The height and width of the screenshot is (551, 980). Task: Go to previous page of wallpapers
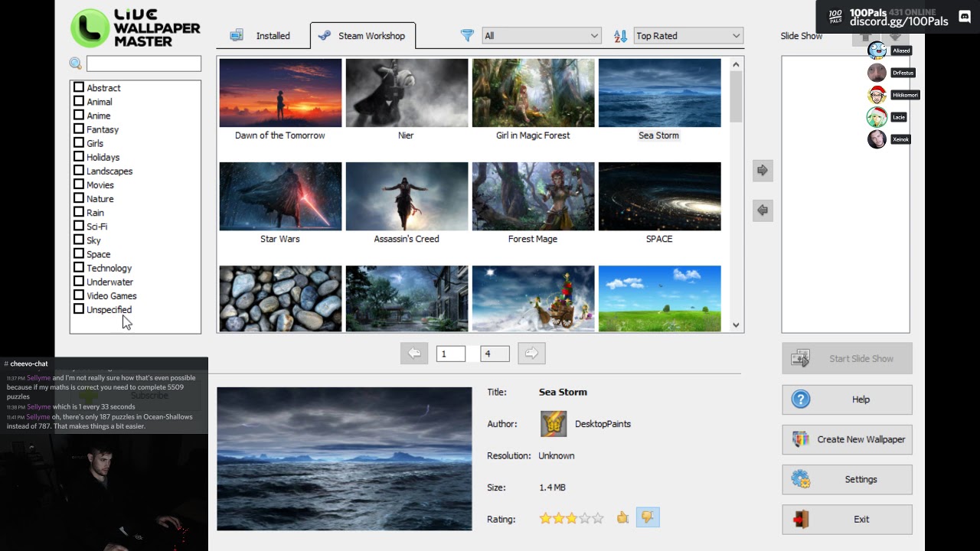[414, 354]
